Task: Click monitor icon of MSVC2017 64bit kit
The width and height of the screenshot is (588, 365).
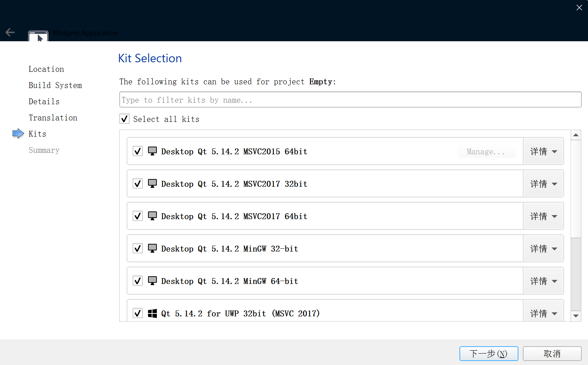Action: (152, 216)
